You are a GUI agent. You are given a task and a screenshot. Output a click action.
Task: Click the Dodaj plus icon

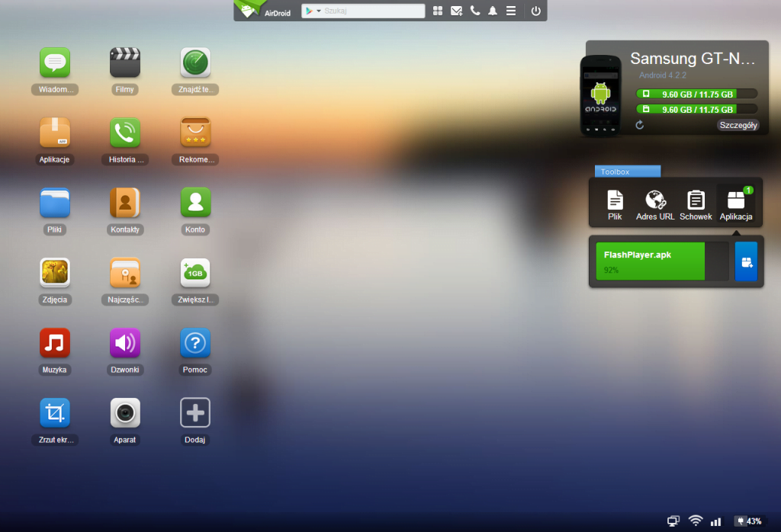[x=195, y=413]
